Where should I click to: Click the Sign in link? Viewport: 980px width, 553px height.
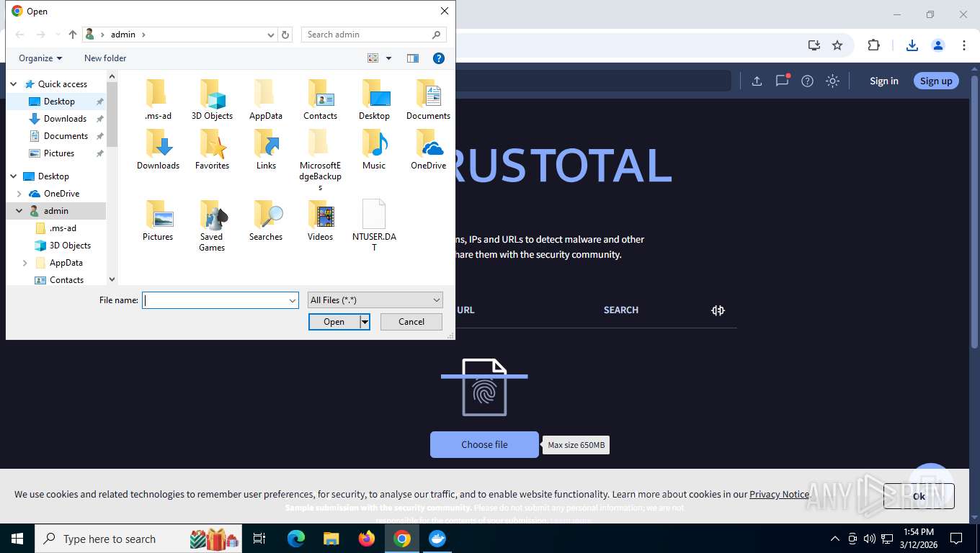[x=883, y=81]
